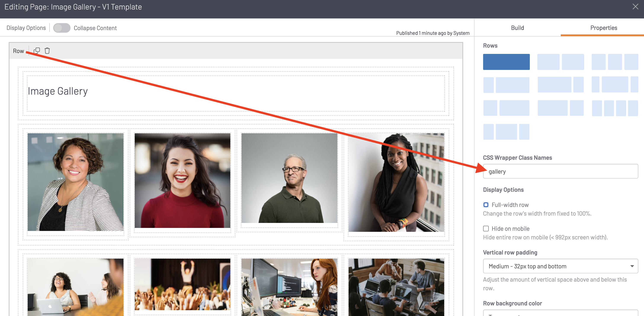Close the page editor with X
The width and height of the screenshot is (644, 316).
point(635,7)
